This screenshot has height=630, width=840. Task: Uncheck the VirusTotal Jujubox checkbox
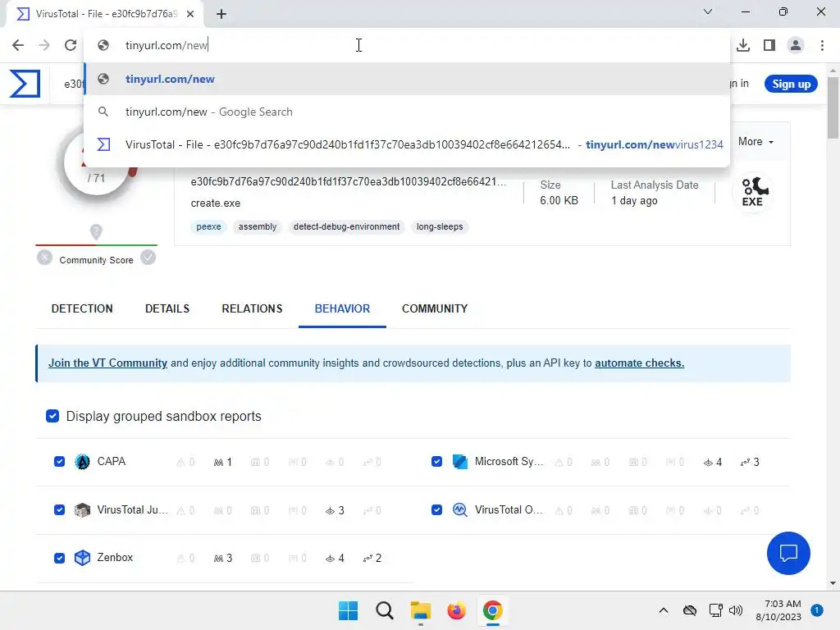coord(59,510)
